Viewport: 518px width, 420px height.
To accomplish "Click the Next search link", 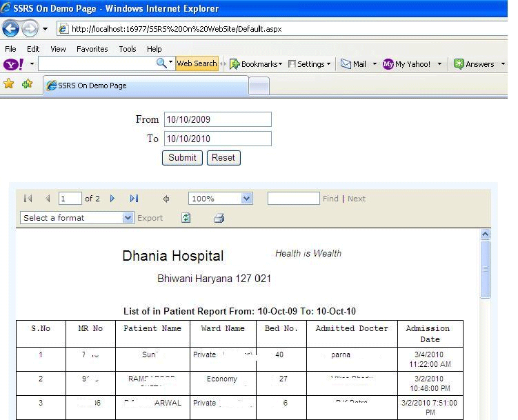I will [x=357, y=199].
